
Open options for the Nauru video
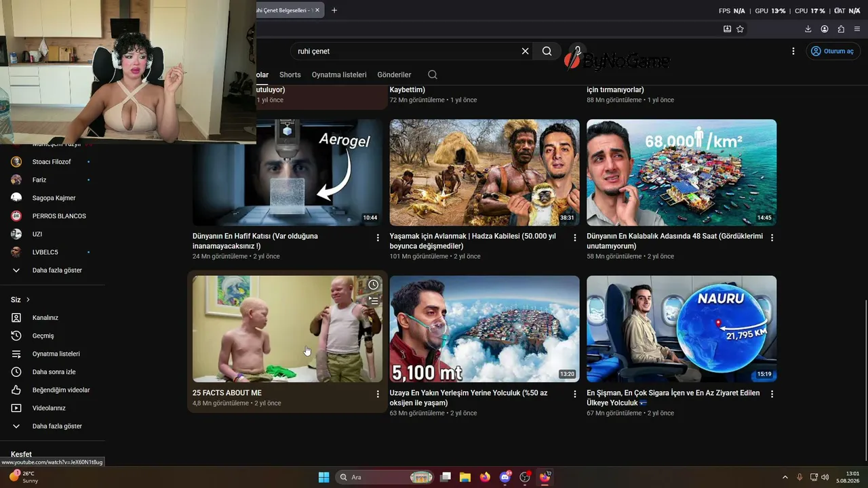point(772,394)
